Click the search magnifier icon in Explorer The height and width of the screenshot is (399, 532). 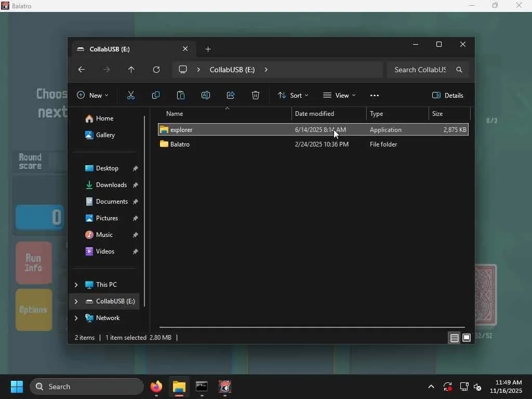coord(459,70)
